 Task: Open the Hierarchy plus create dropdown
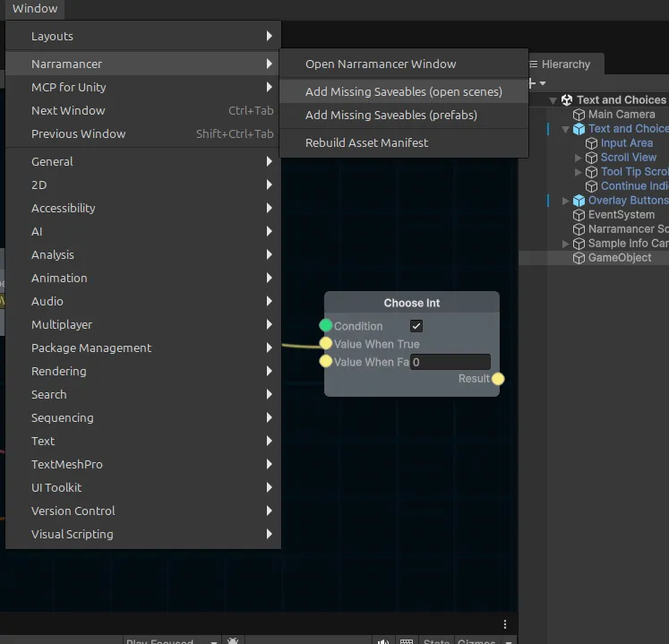(537, 83)
